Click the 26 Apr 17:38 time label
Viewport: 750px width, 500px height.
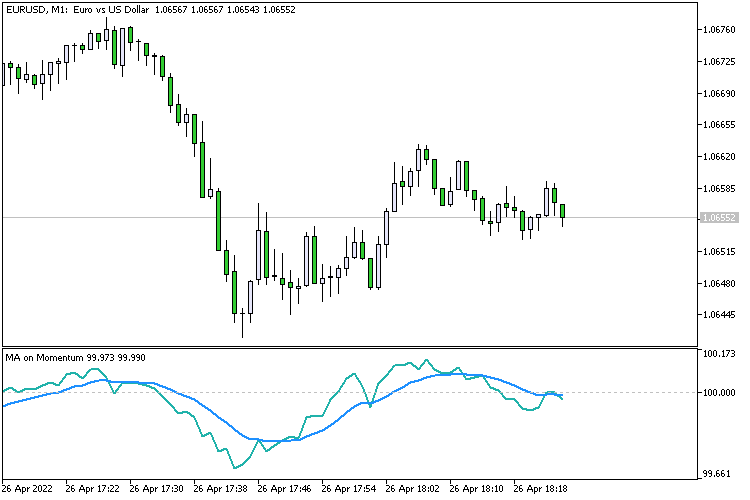tap(221, 489)
